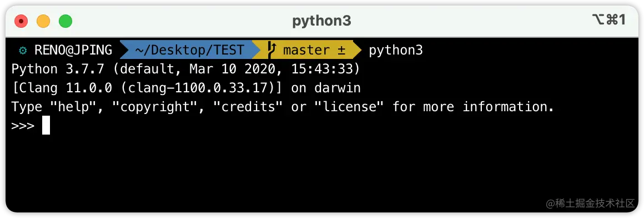The image size is (644, 218).
Task: Click the python3 window title
Action: coord(321,21)
